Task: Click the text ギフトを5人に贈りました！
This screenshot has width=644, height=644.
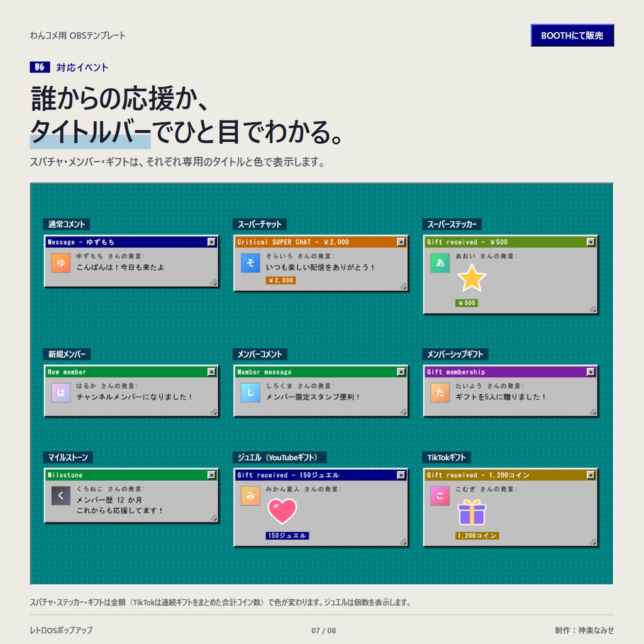Action: (x=501, y=397)
